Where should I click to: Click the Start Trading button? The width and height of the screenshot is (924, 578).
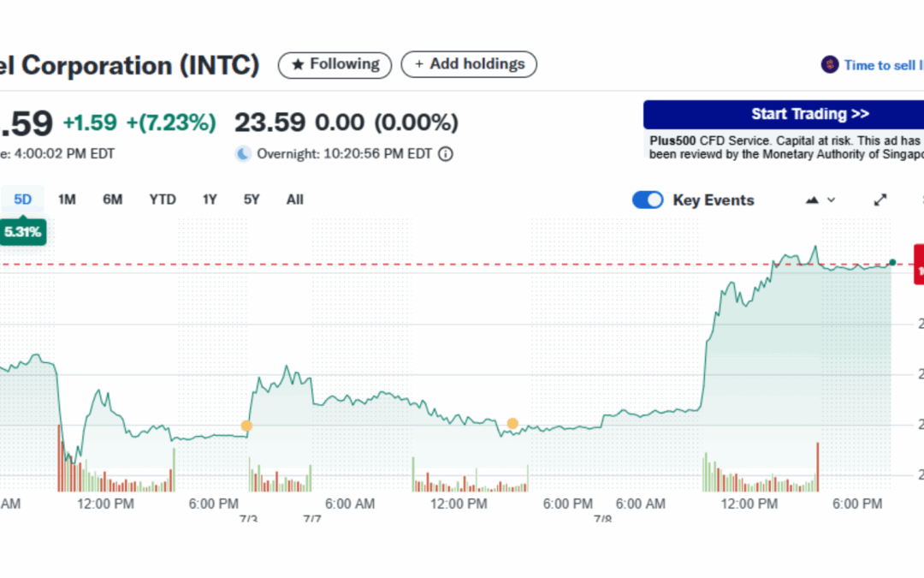pyautogui.click(x=809, y=113)
